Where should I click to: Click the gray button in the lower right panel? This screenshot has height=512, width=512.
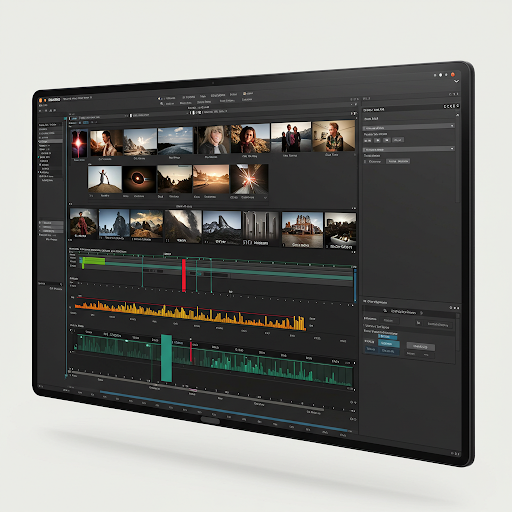pos(420,347)
